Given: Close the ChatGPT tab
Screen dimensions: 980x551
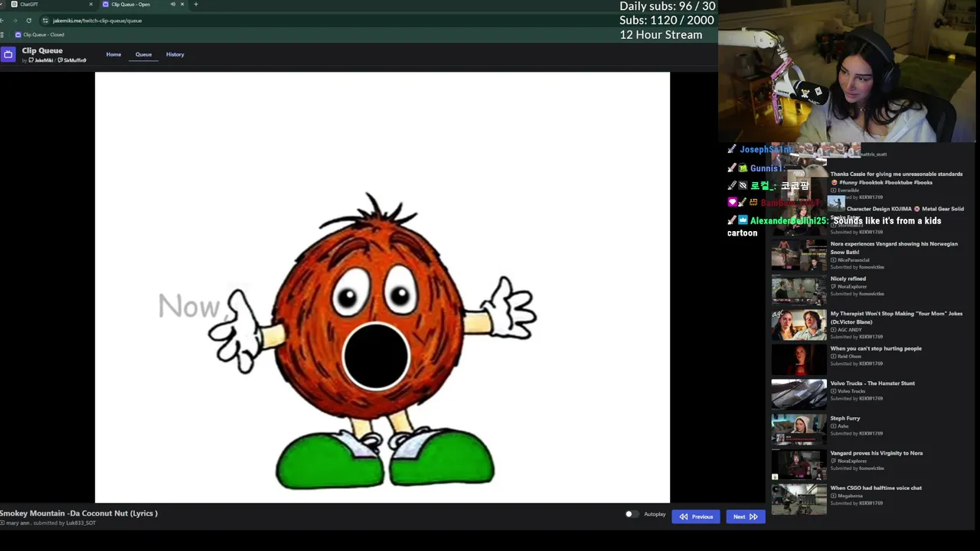Looking at the screenshot, I should click(x=91, y=5).
